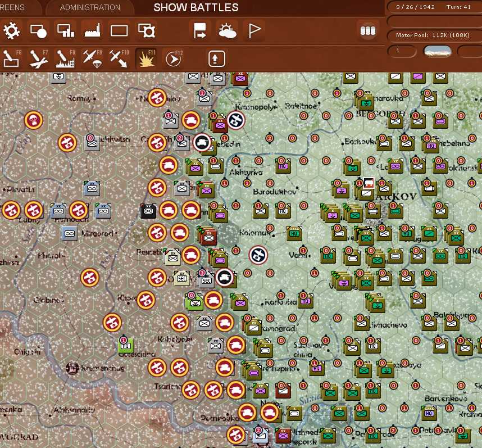The height and width of the screenshot is (448, 482).
Task: Click the 3/26/1942 Turn 41 date field
Action: [434, 7]
